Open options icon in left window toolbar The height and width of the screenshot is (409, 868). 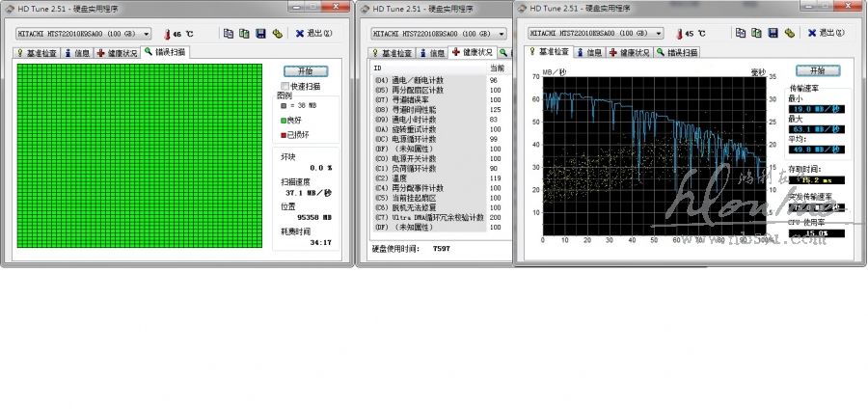tap(277, 33)
